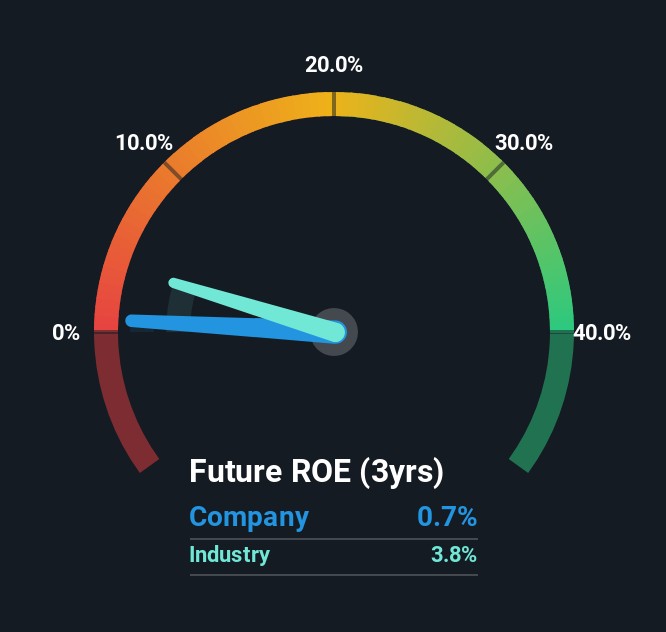Click the gauge center pivot hub
The width and height of the screenshot is (666, 632).
(334, 332)
